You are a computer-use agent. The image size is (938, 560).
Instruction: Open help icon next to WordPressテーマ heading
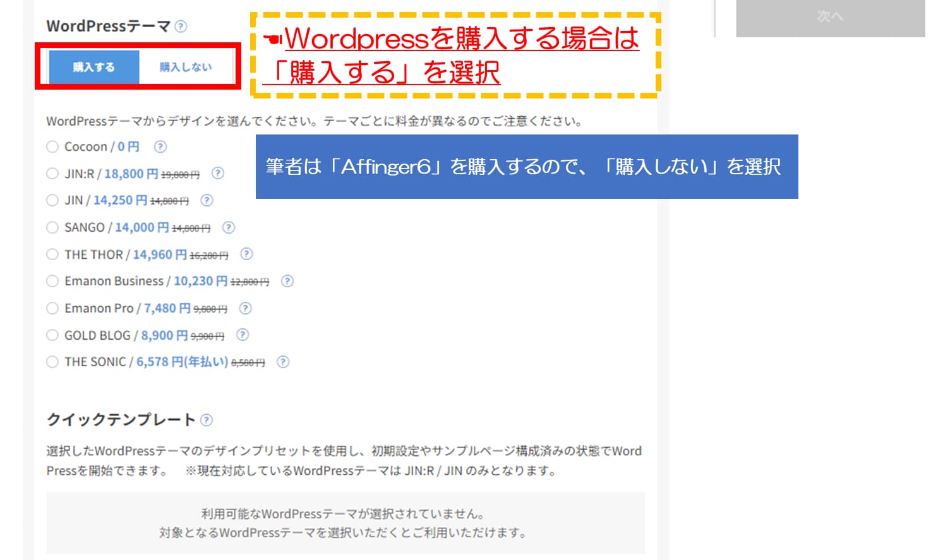[181, 27]
